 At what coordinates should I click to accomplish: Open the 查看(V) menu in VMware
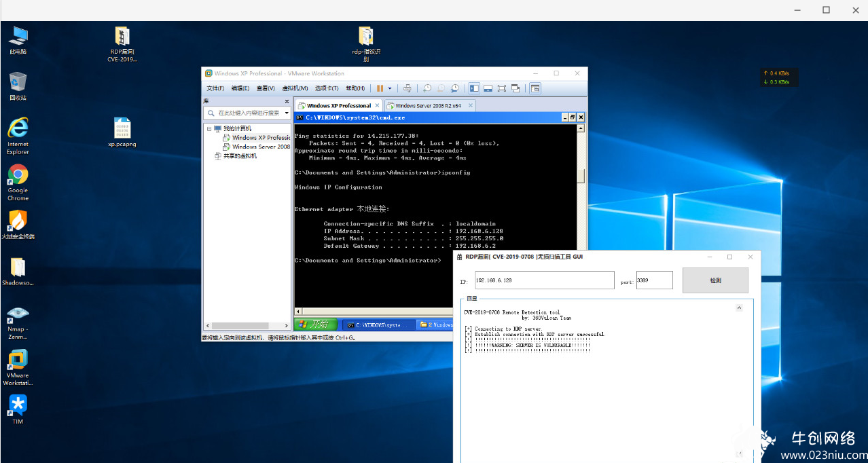pos(266,88)
